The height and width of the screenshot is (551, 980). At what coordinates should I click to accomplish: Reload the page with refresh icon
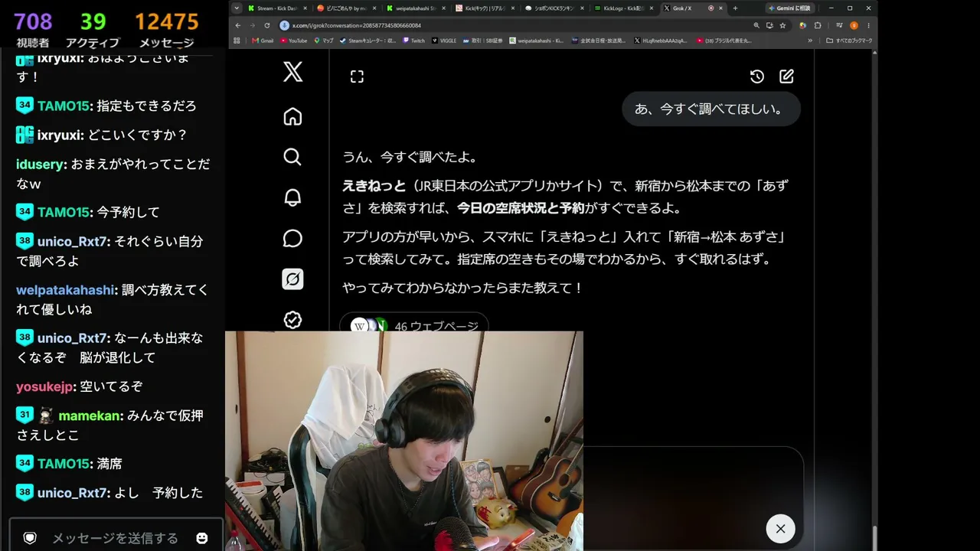click(267, 25)
